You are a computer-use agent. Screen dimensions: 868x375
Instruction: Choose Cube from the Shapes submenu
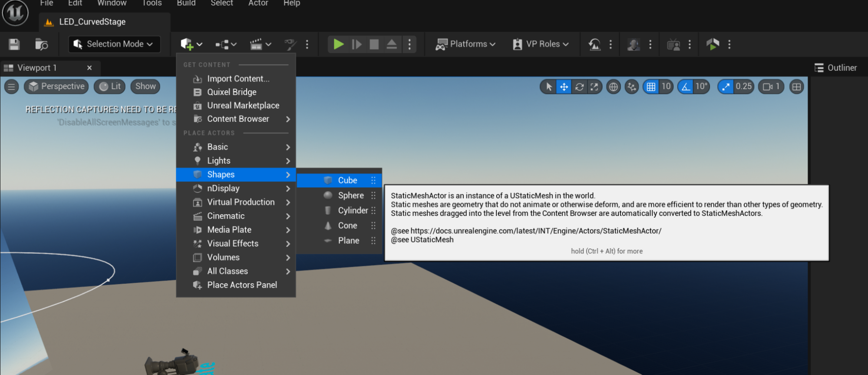[347, 180]
